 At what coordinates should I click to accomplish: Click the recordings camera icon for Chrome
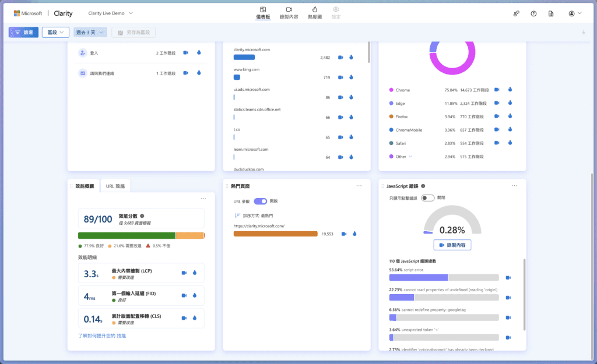click(x=497, y=90)
